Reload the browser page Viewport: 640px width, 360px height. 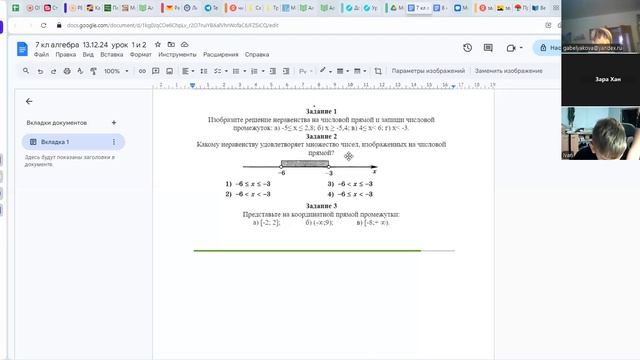tap(43, 25)
